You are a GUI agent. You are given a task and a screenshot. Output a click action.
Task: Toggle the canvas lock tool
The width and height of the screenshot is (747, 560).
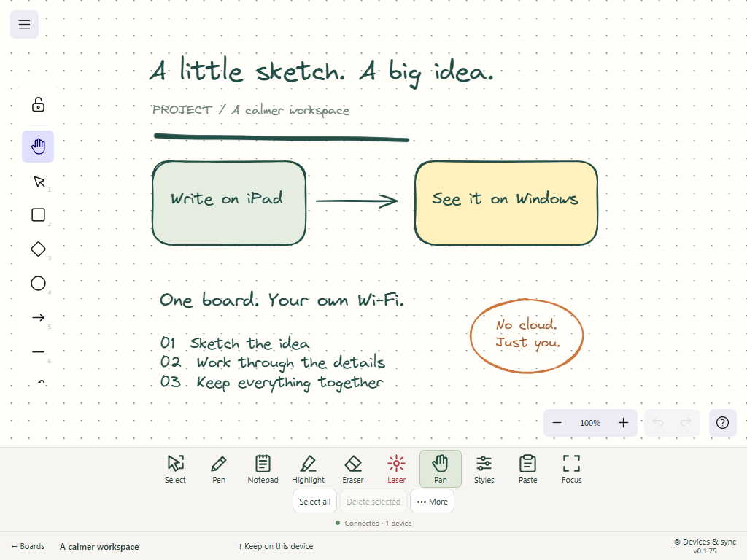[38, 105]
